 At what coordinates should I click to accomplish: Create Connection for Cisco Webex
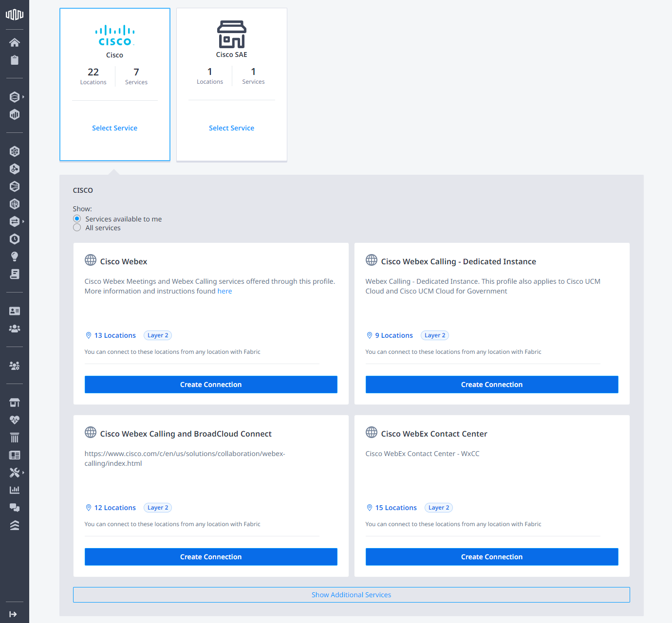click(x=211, y=385)
